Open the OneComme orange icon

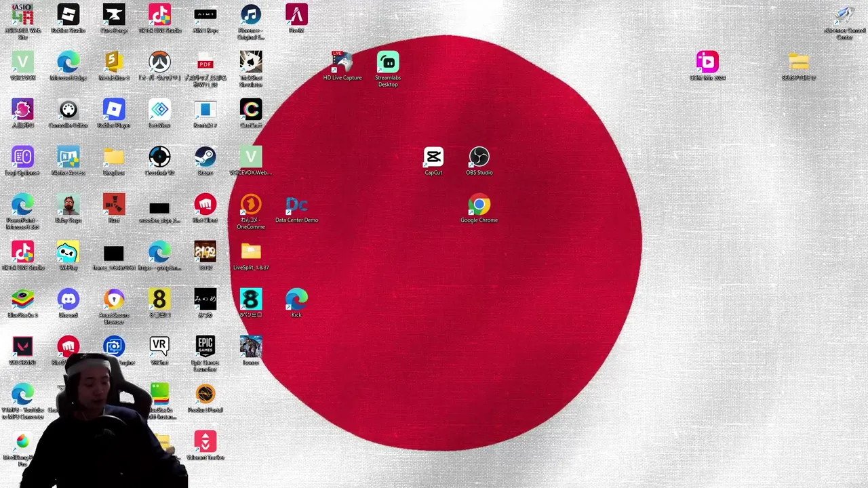[251, 205]
